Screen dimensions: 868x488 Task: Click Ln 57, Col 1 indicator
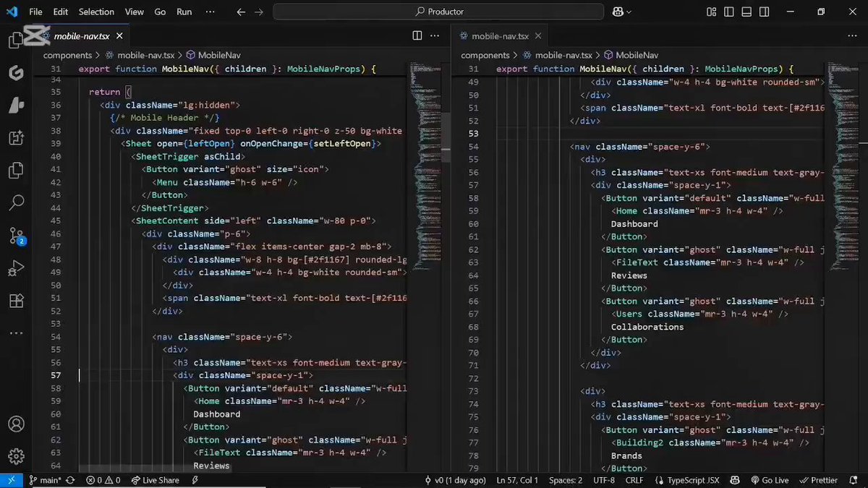point(518,480)
